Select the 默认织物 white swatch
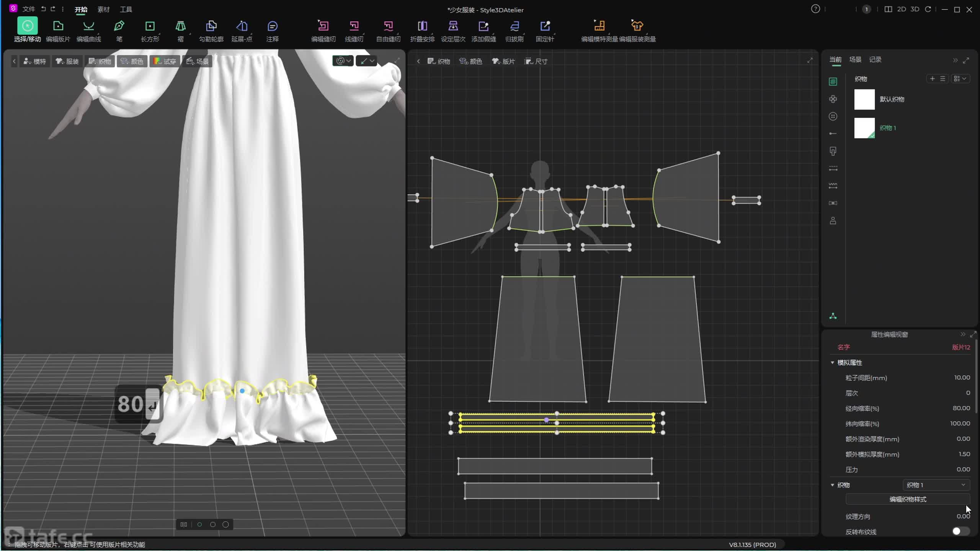Image resolution: width=980 pixels, height=551 pixels. click(864, 99)
